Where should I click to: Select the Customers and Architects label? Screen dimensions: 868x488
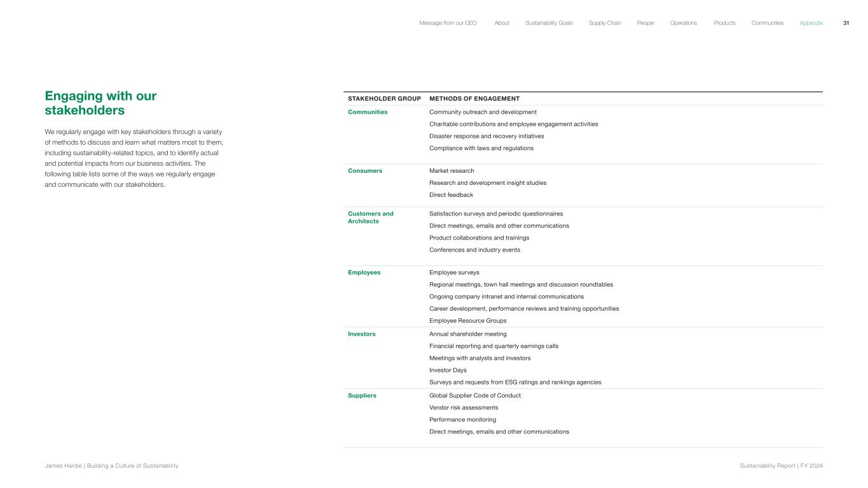click(x=370, y=217)
